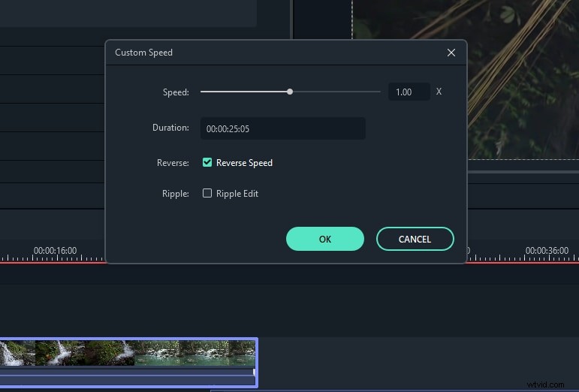Enable the Ripple Edit checkbox
The width and height of the screenshot is (579, 392).
[x=207, y=193]
